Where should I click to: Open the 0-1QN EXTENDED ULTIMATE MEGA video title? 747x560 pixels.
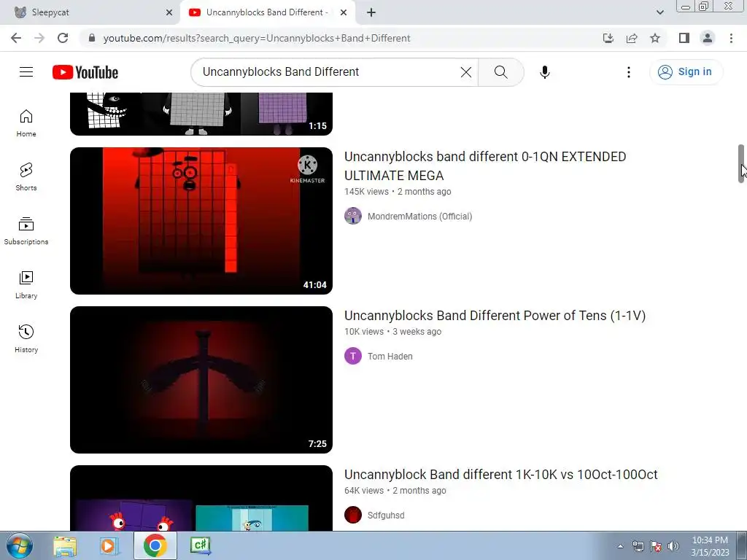pos(485,166)
